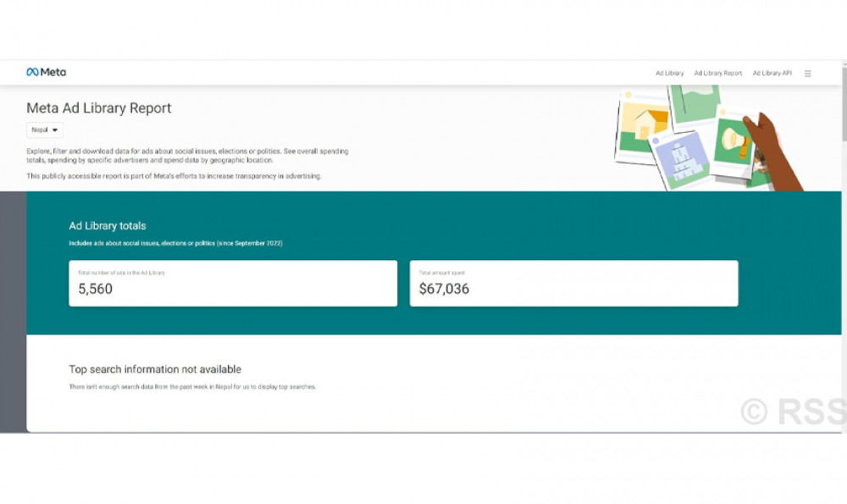Go to Ad Library Report page

(x=717, y=74)
